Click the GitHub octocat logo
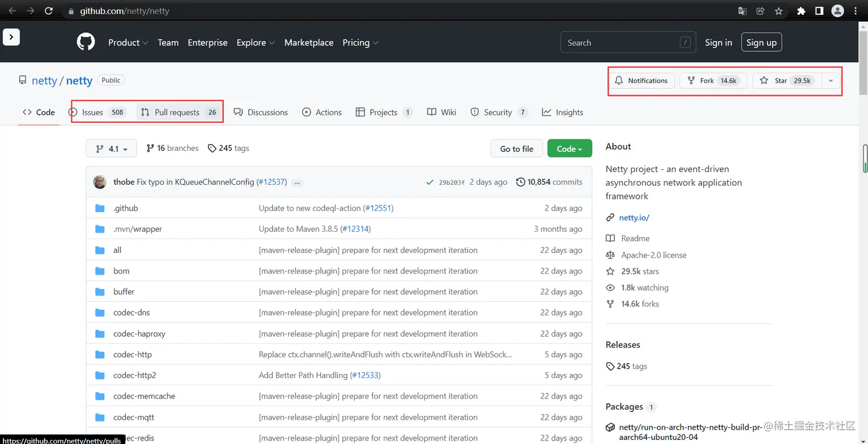This screenshot has width=868, height=444. (x=86, y=42)
